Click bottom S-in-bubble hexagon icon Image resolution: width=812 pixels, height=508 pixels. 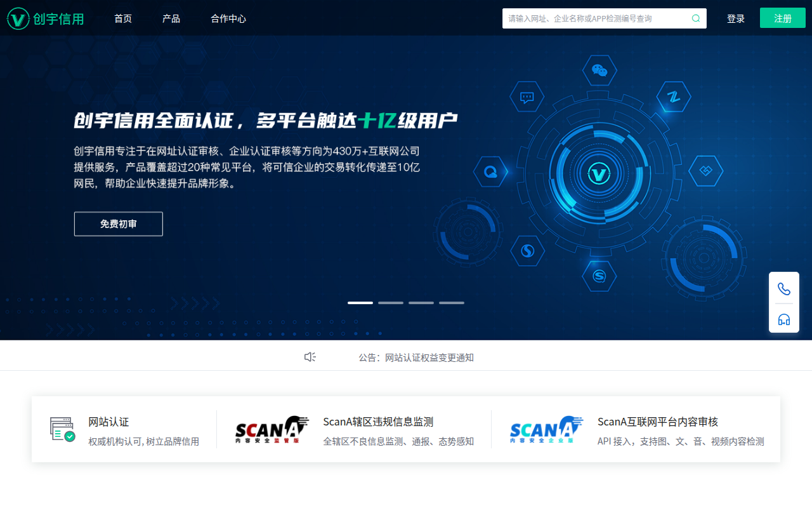(599, 276)
